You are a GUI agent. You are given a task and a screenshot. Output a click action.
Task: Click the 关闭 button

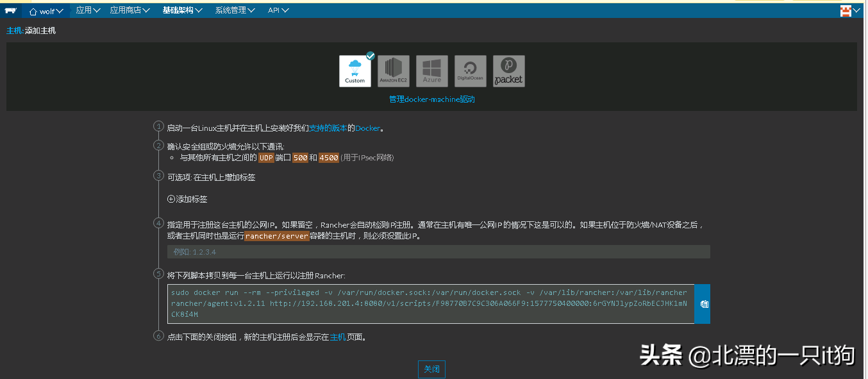pyautogui.click(x=431, y=369)
